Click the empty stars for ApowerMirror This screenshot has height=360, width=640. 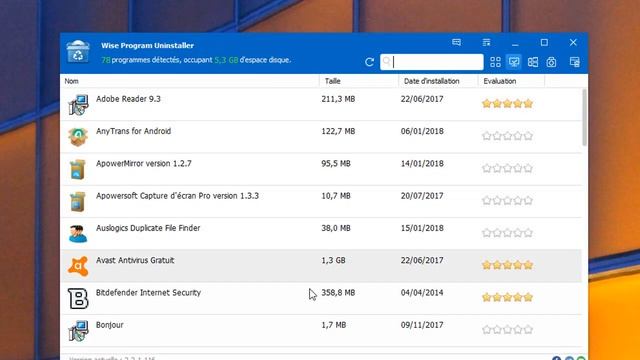point(507,168)
